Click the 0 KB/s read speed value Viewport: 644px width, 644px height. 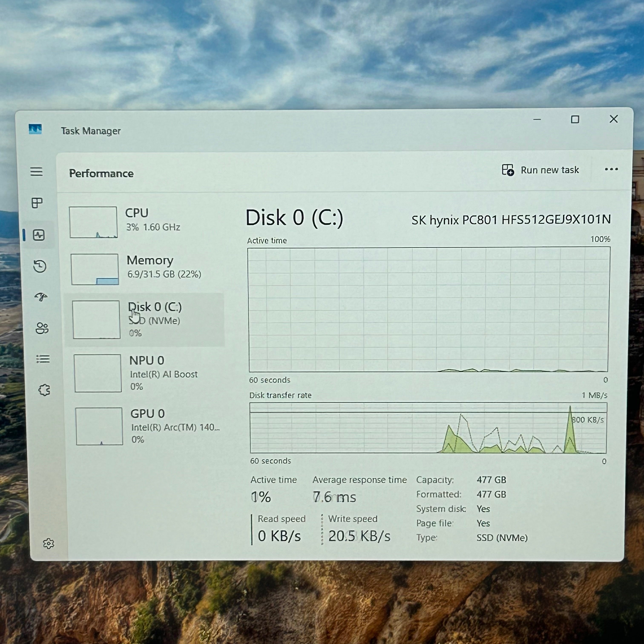279,536
